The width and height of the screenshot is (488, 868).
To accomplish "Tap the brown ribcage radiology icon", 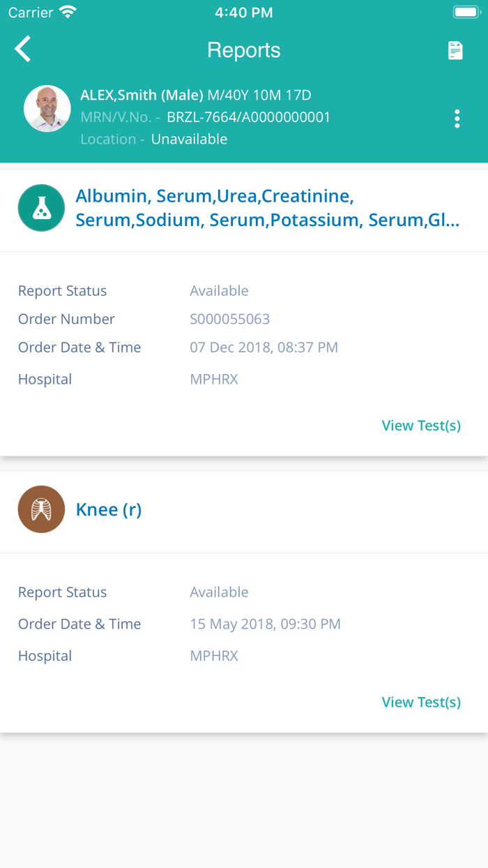I will point(41,509).
